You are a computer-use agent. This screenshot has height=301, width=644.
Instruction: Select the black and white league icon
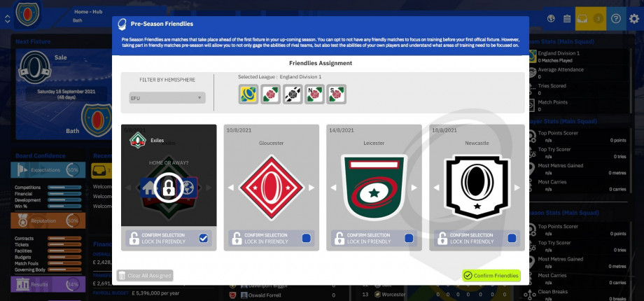pyautogui.click(x=293, y=94)
